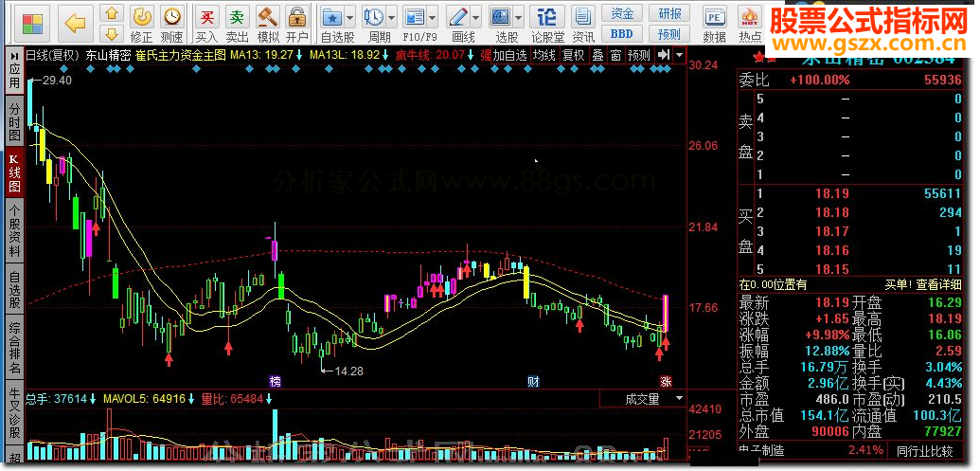Click the 开户 padlock icon
Viewport: 980px width, 471px height.
pos(297,17)
